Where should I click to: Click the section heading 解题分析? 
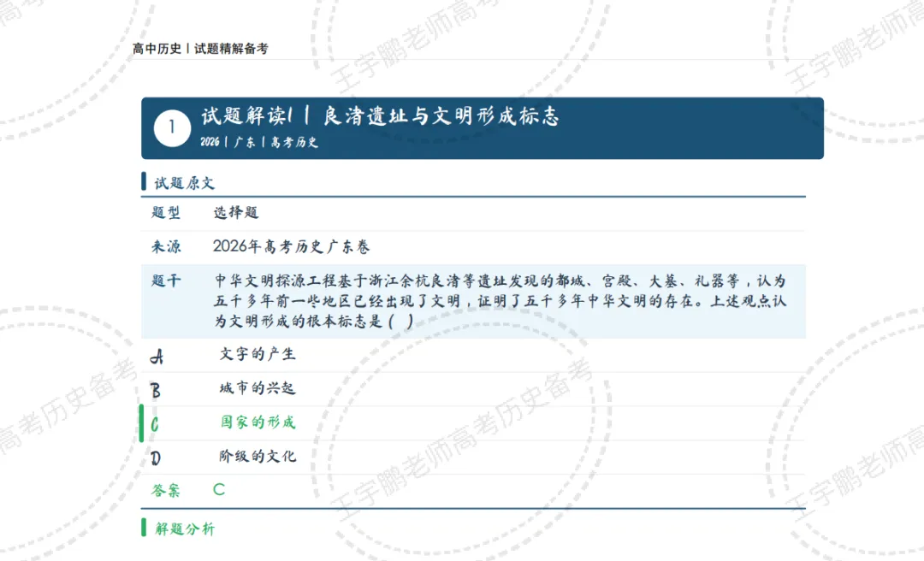tap(185, 529)
